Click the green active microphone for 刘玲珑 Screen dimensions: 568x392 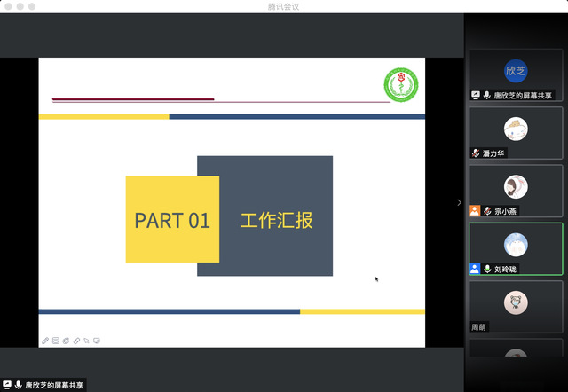pos(487,269)
